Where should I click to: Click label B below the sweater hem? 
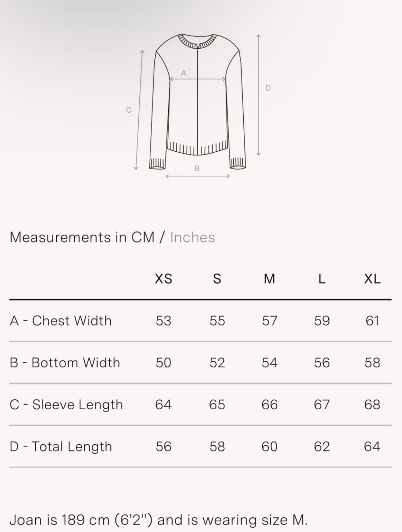click(x=197, y=168)
